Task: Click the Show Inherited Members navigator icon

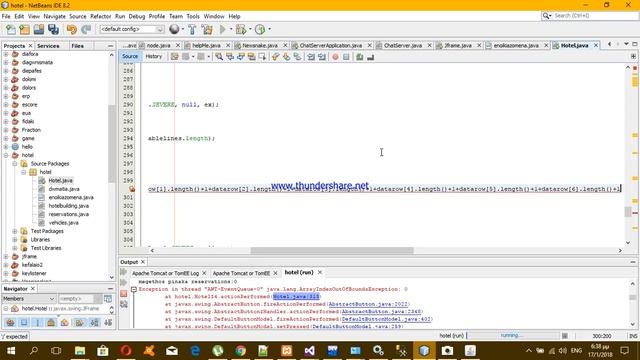Action: pyautogui.click(x=10, y=323)
